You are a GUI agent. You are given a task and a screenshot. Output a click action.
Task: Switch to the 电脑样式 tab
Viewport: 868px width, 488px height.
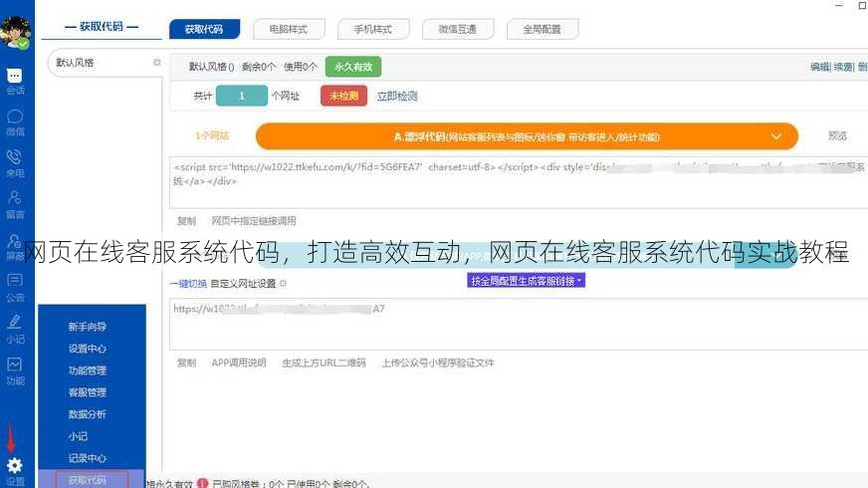289,29
